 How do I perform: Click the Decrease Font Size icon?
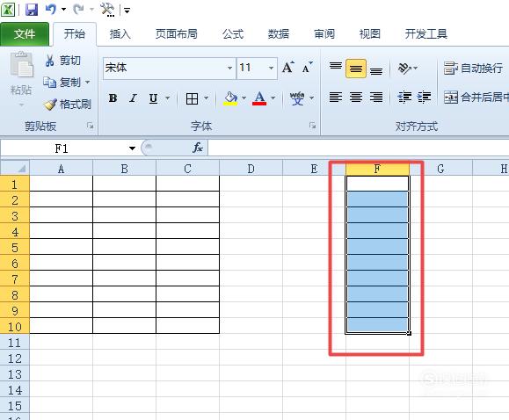(x=307, y=68)
